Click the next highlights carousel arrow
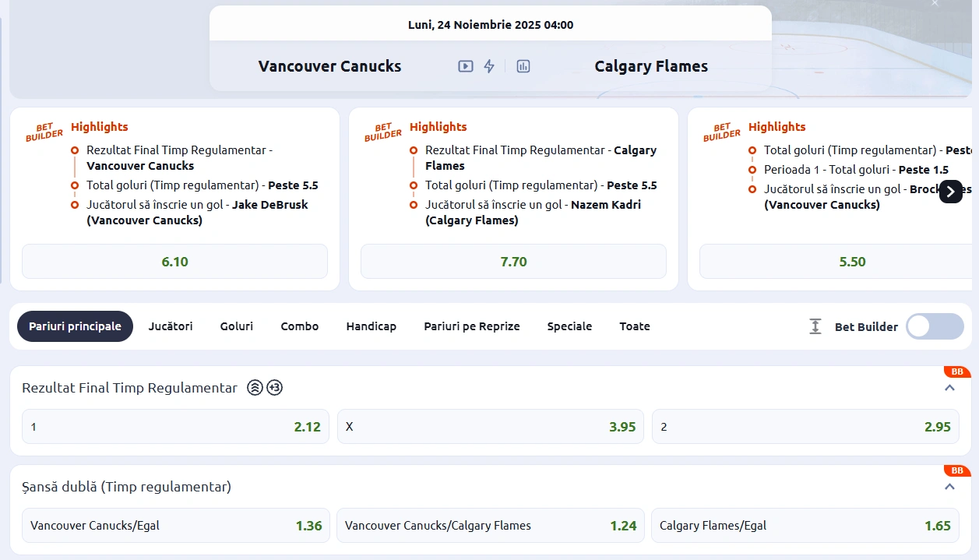Viewport: 979px width, 560px height. tap(950, 192)
